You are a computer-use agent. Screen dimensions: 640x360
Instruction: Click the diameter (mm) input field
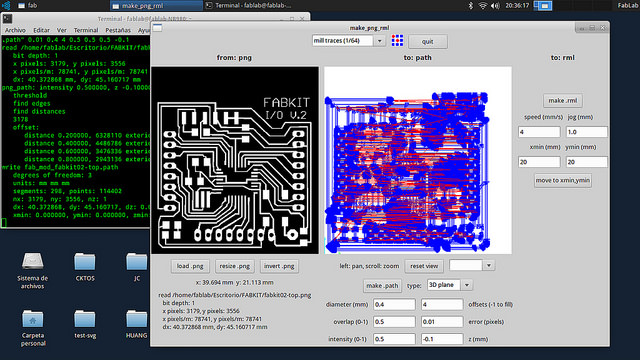pyautogui.click(x=394, y=304)
